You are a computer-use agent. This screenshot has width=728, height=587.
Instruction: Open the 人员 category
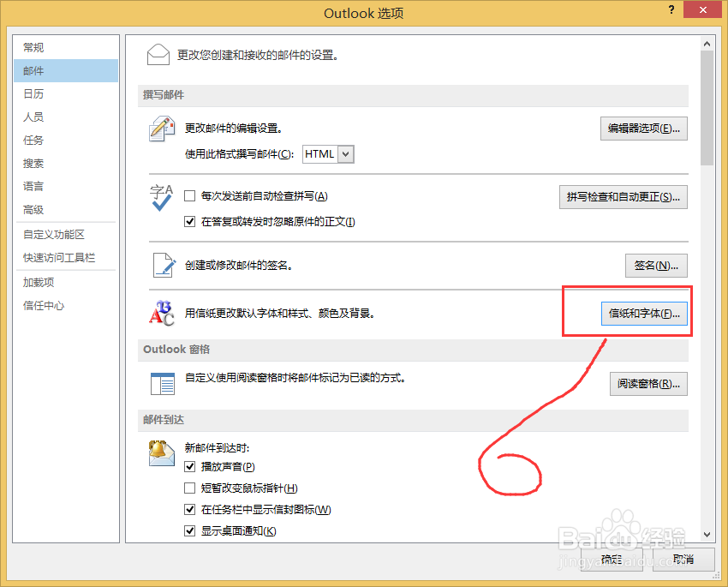(66, 117)
